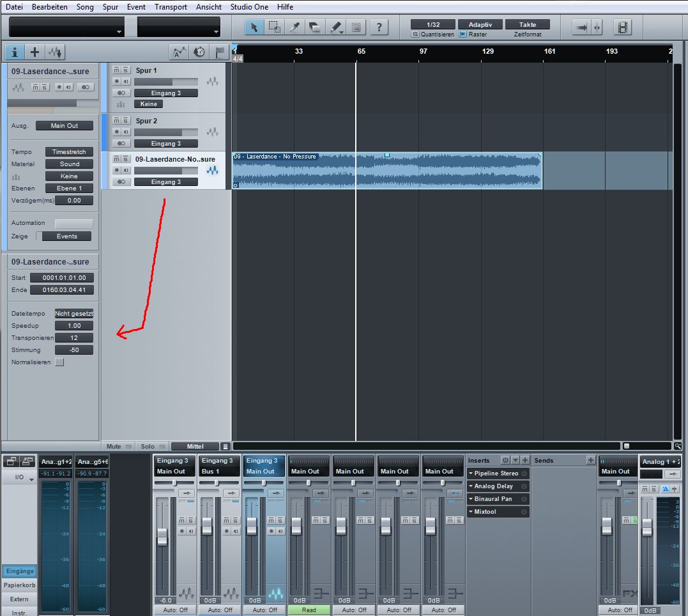Click the Transponieren value field
Image resolution: width=688 pixels, height=616 pixels.
(x=73, y=337)
